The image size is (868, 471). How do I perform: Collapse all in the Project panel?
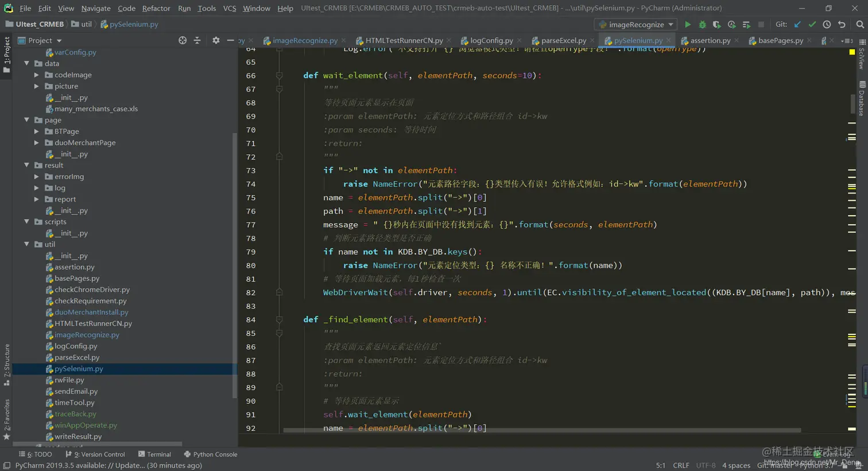coord(197,40)
